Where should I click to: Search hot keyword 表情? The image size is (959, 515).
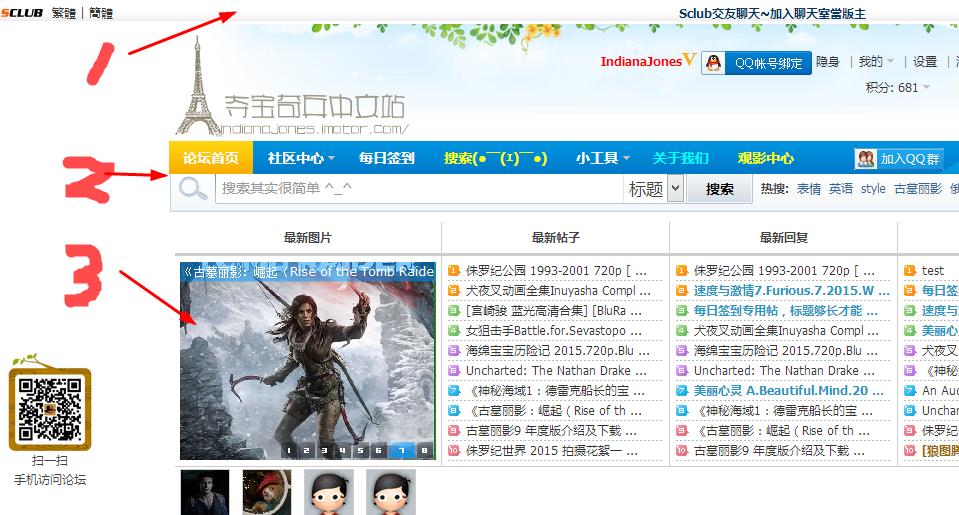[809, 189]
